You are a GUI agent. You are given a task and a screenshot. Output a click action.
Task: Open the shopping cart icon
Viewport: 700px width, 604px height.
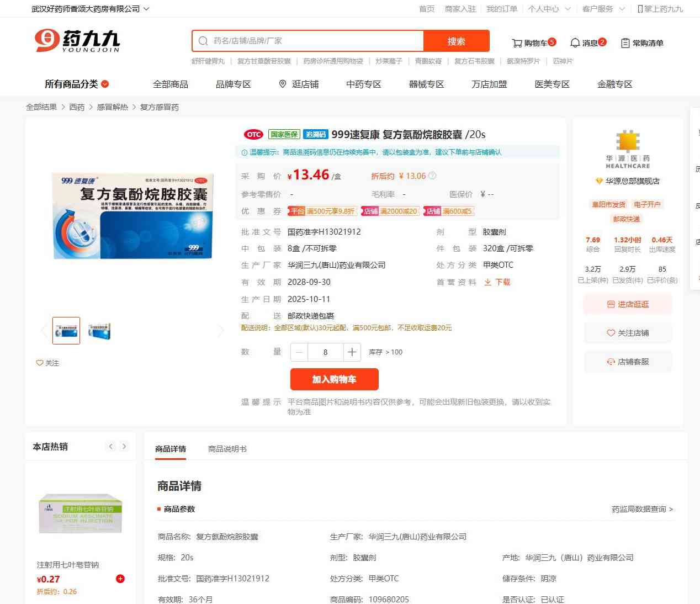(517, 43)
